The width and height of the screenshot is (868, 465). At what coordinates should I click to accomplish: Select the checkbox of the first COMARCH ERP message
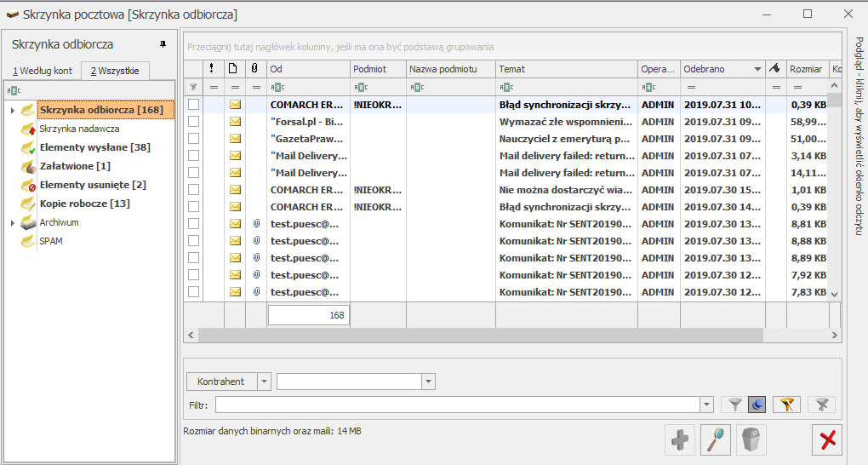(194, 105)
